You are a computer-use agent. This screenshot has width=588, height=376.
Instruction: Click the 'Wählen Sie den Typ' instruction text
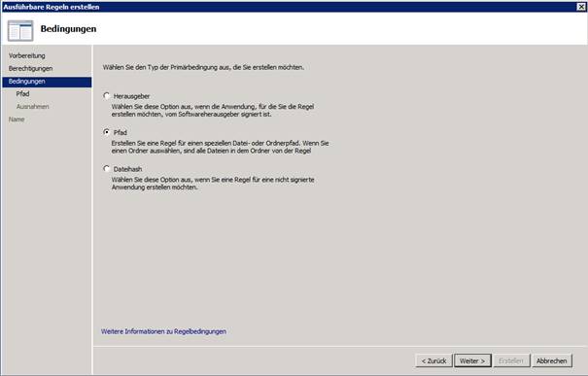pyautogui.click(x=203, y=67)
